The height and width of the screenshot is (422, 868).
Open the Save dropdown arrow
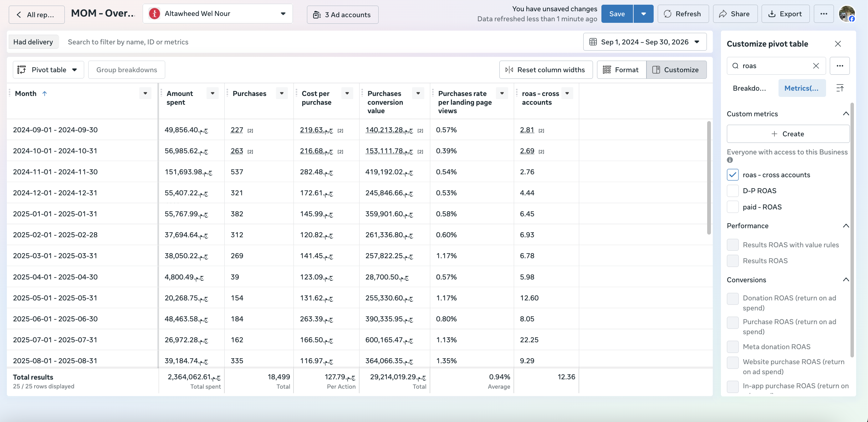[x=643, y=14]
